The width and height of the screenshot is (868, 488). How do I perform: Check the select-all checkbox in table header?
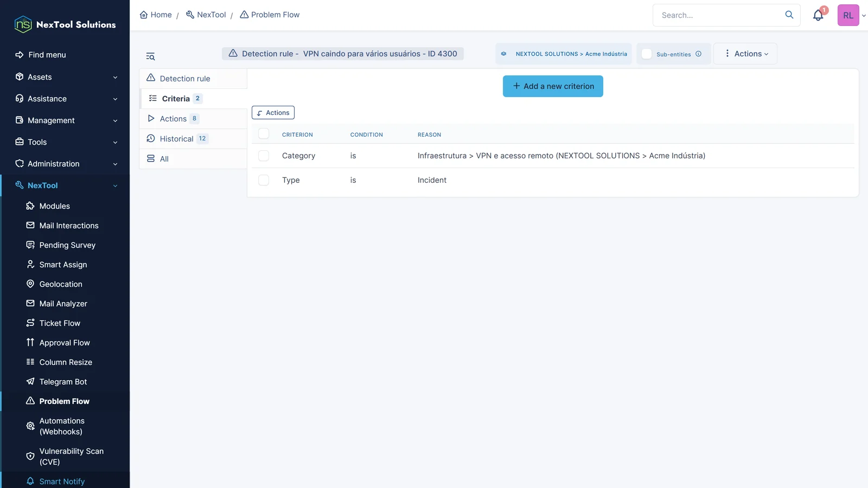coord(264,133)
